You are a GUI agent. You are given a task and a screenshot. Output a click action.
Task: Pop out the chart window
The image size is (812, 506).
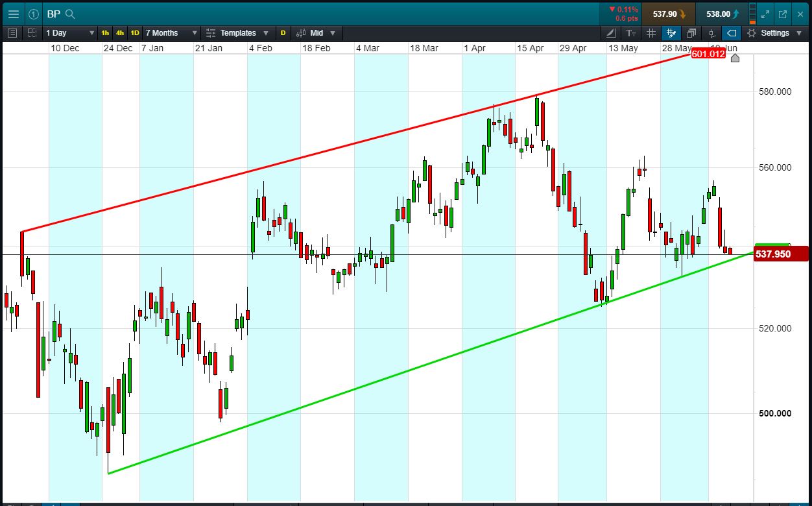783,14
